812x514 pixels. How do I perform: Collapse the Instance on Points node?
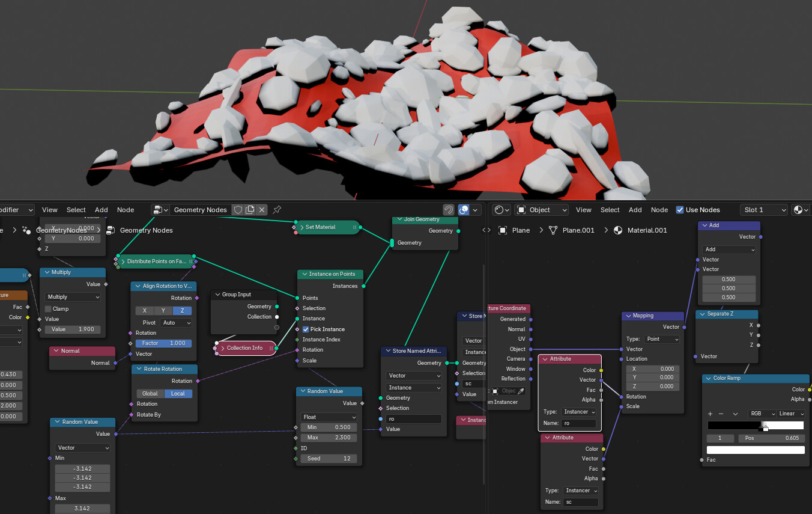point(303,274)
